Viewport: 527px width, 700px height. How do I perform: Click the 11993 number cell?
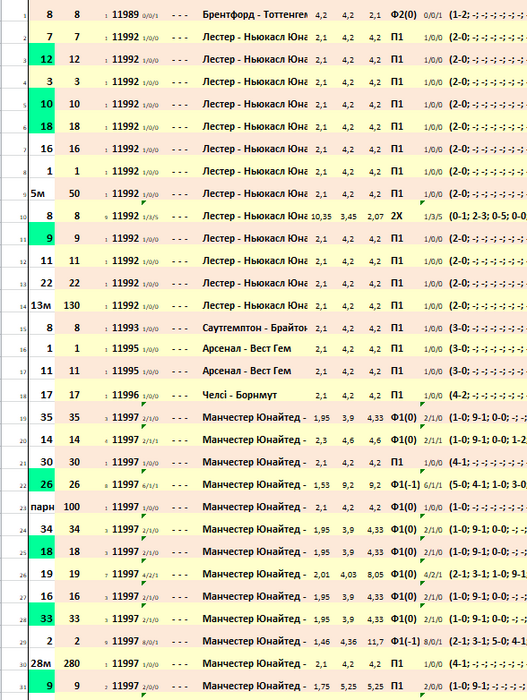pos(125,328)
